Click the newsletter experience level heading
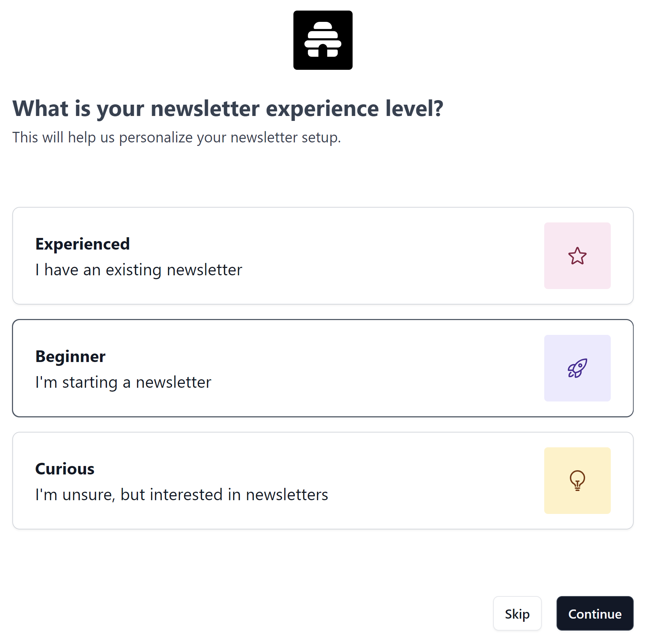Image resolution: width=646 pixels, height=644 pixels. [x=228, y=108]
